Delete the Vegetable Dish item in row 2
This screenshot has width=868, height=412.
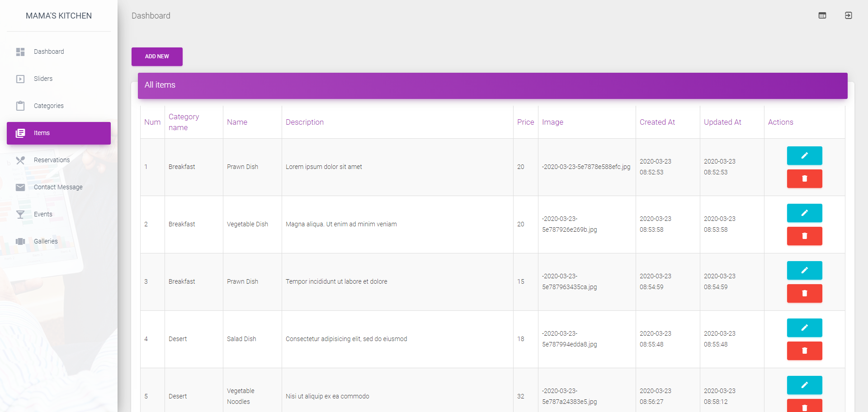point(804,236)
